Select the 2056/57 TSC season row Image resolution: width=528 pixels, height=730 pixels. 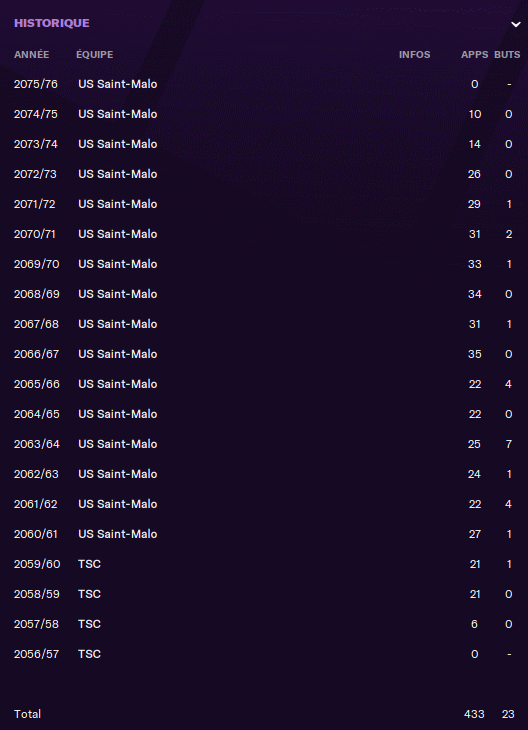point(264,654)
